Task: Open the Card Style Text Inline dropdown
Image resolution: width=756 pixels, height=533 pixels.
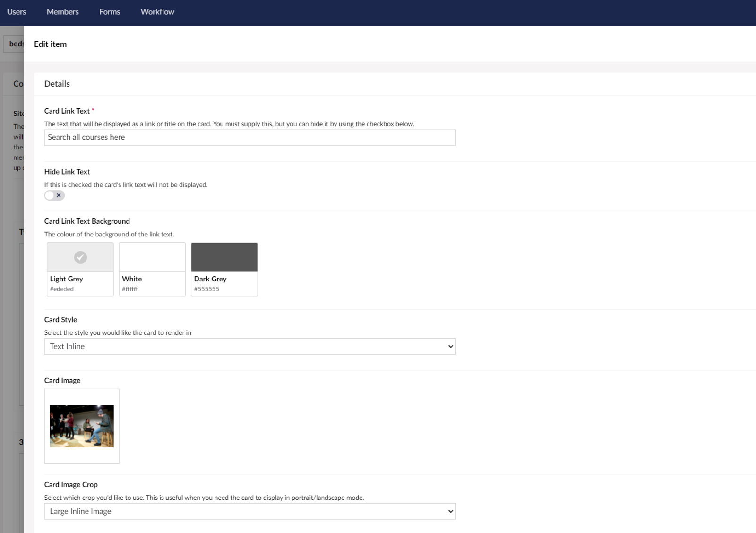Action: [x=249, y=347]
